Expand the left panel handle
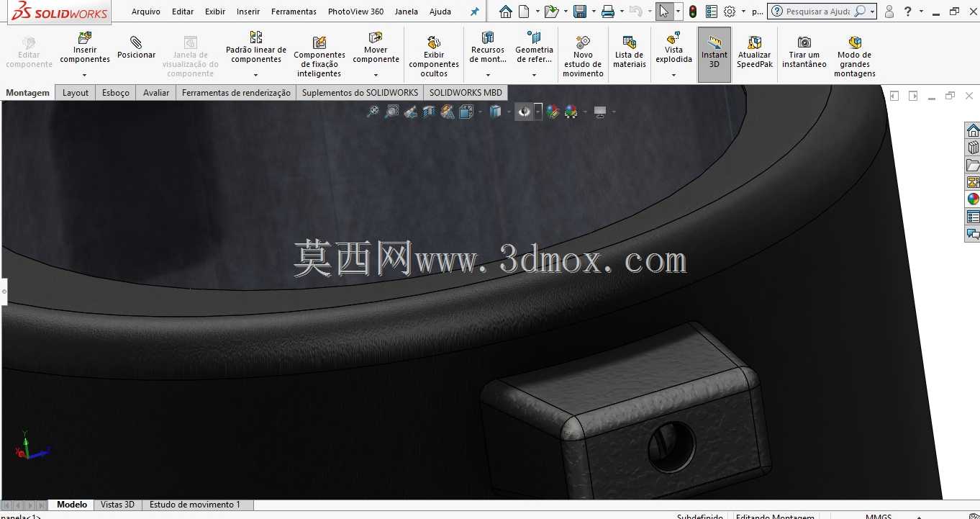980x519 pixels. 4,292
